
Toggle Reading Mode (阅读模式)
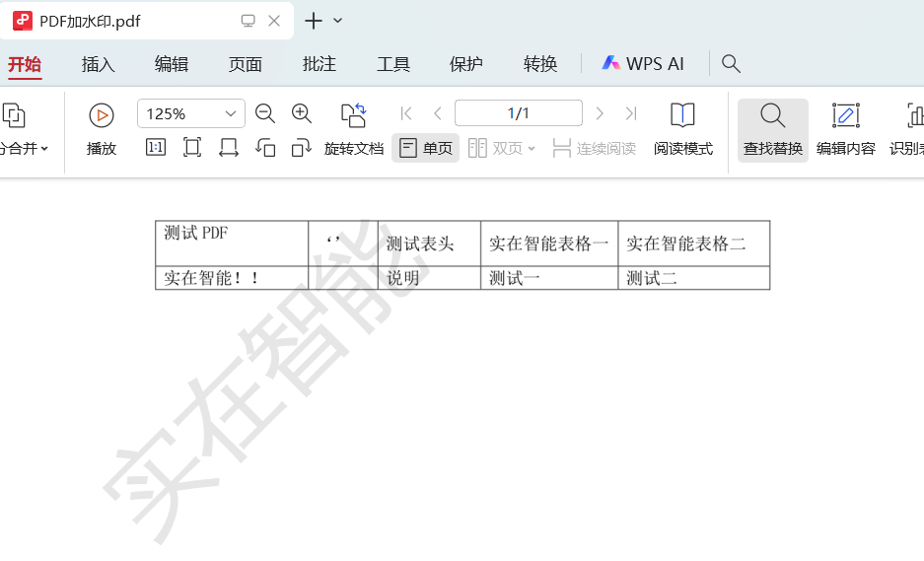coord(682,129)
